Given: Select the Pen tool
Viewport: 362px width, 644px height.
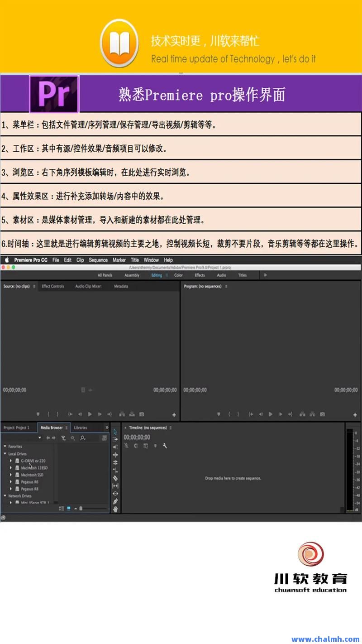Looking at the screenshot, I should (x=115, y=501).
